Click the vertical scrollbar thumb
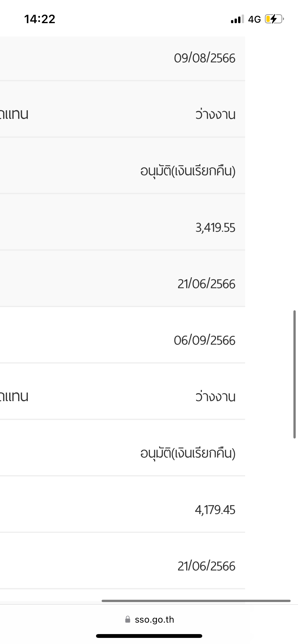298x644 pixels. point(294,374)
